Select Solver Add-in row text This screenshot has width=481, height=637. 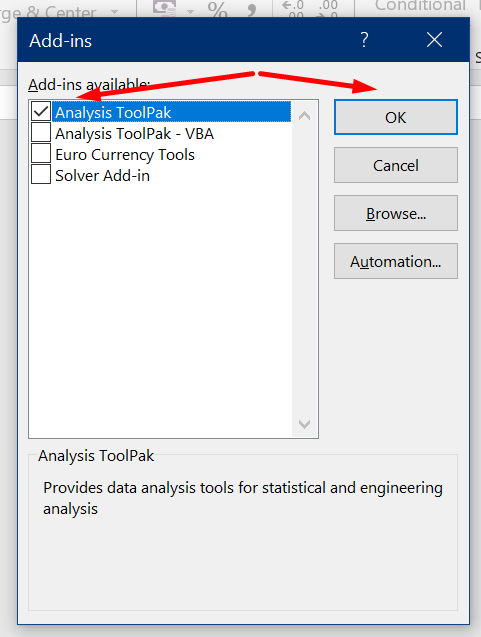pos(102,176)
